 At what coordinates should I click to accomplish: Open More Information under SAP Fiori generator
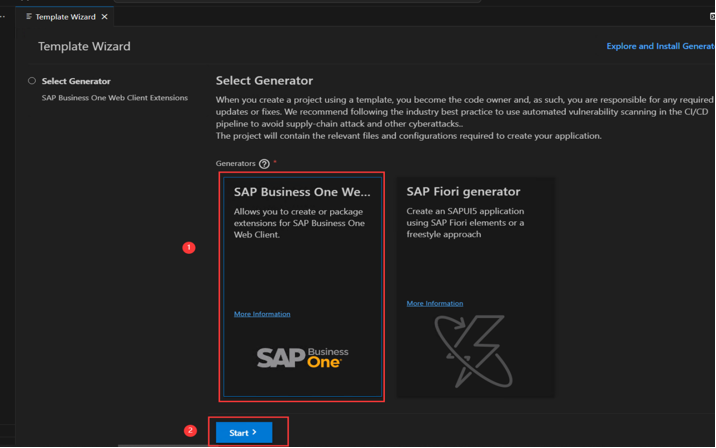[x=435, y=303]
